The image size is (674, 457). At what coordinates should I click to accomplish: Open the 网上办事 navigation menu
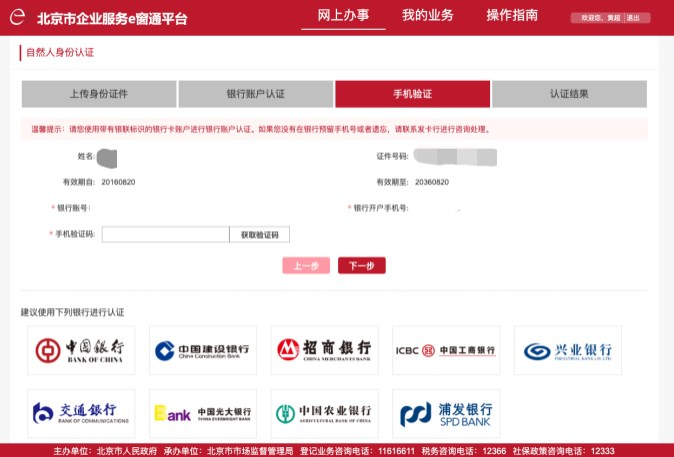(x=343, y=15)
